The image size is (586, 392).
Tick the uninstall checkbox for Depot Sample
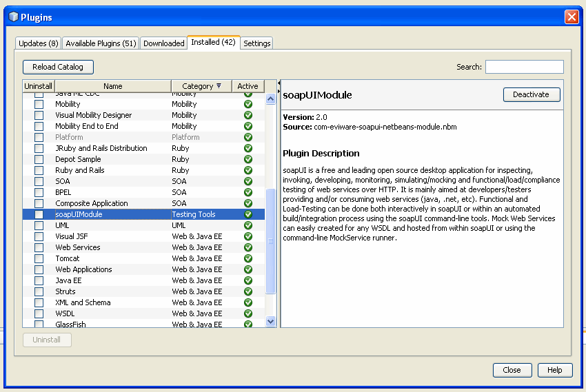click(x=39, y=159)
